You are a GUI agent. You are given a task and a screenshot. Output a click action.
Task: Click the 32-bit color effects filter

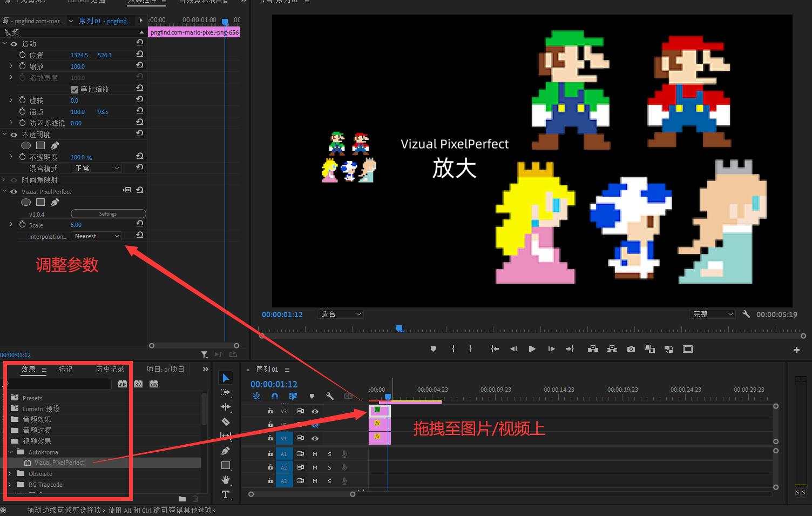[138, 384]
